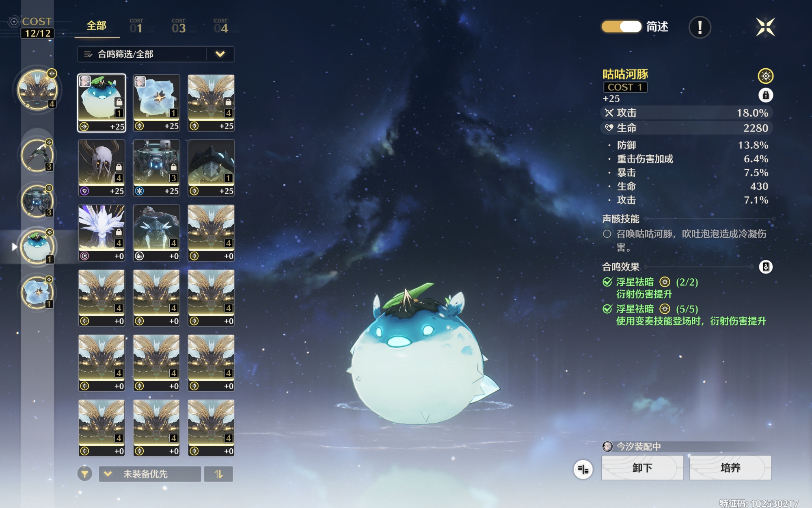Screen dimensions: 812x508
Task: Click the 重击伤害加成 6.4% substat
Action: [689, 159]
